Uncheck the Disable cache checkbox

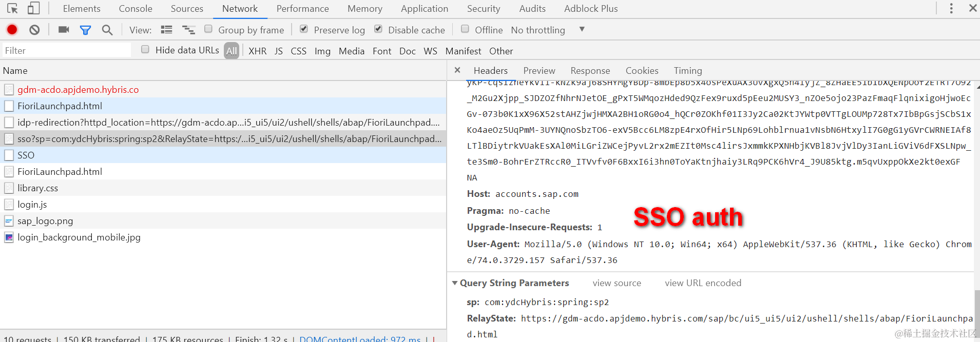378,29
